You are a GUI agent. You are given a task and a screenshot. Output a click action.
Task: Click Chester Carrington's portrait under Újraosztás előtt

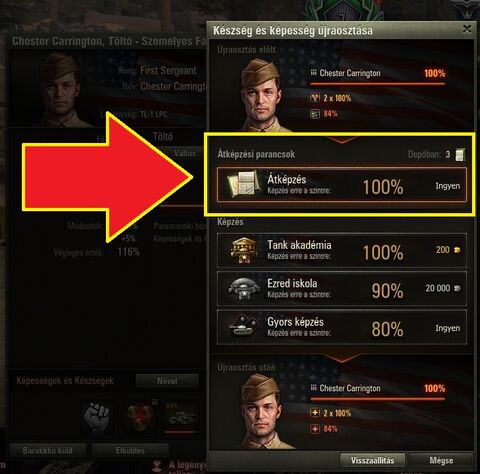(x=262, y=96)
